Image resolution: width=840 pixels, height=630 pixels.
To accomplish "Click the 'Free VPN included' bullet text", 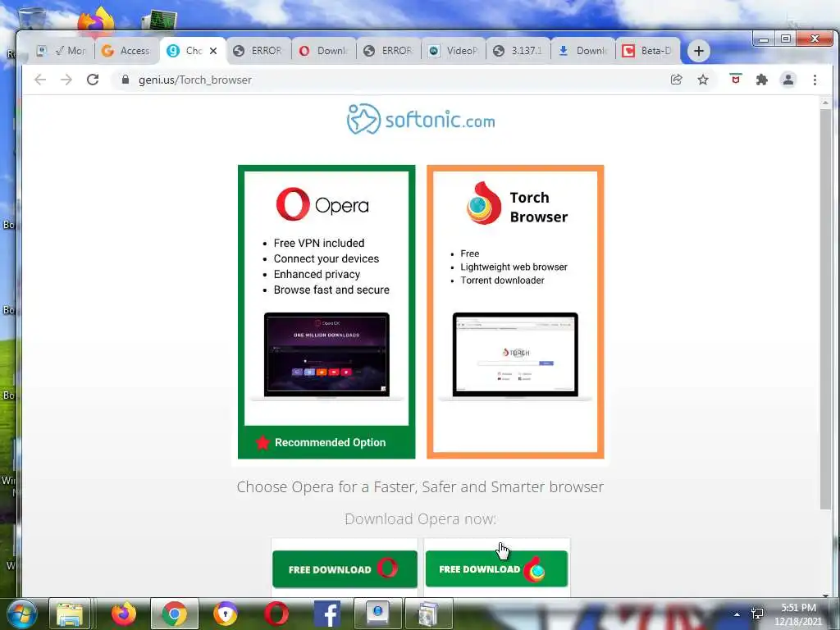I will (x=319, y=243).
